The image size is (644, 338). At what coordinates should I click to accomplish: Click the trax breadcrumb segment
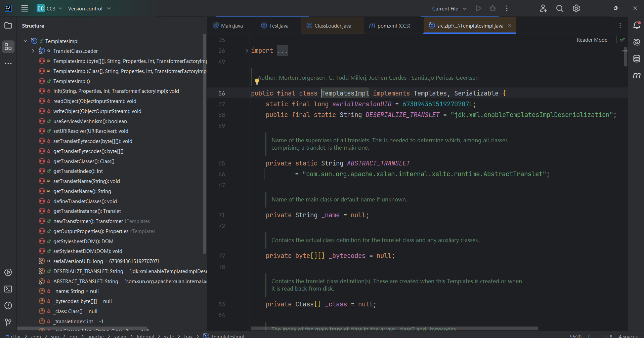coord(188,336)
